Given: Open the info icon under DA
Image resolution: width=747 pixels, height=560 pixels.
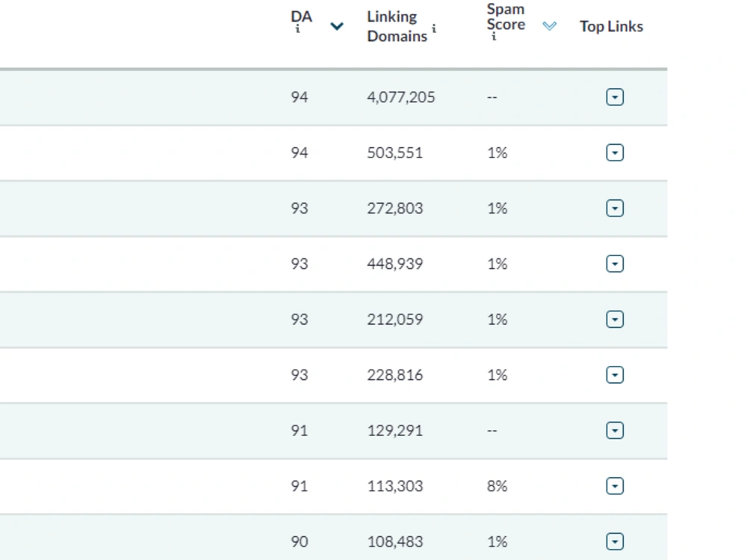Looking at the screenshot, I should pos(297,29).
